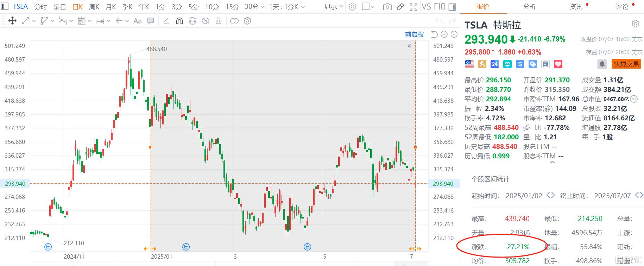Click the VS compare button
This screenshot has height=266, width=644.
pos(426,7)
